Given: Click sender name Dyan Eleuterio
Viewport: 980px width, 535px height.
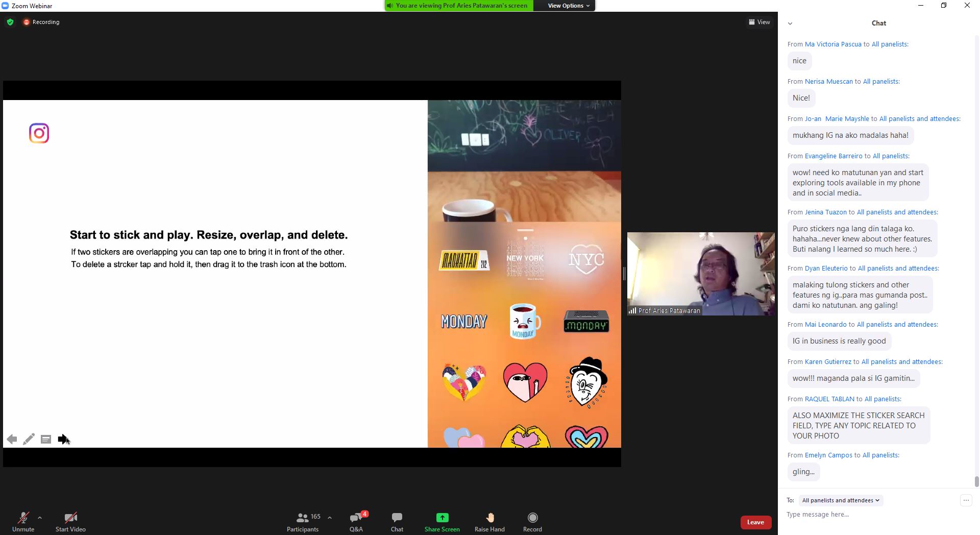Looking at the screenshot, I should click(x=826, y=269).
